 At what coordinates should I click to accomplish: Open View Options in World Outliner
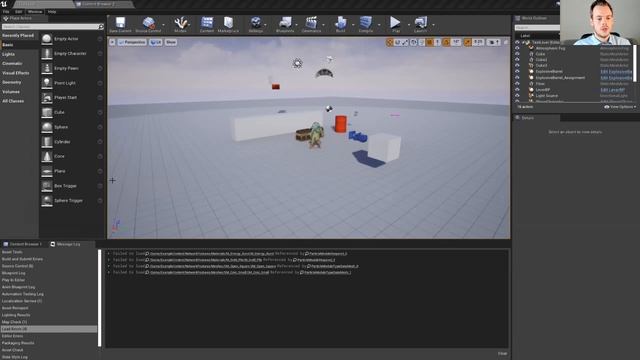pos(620,107)
